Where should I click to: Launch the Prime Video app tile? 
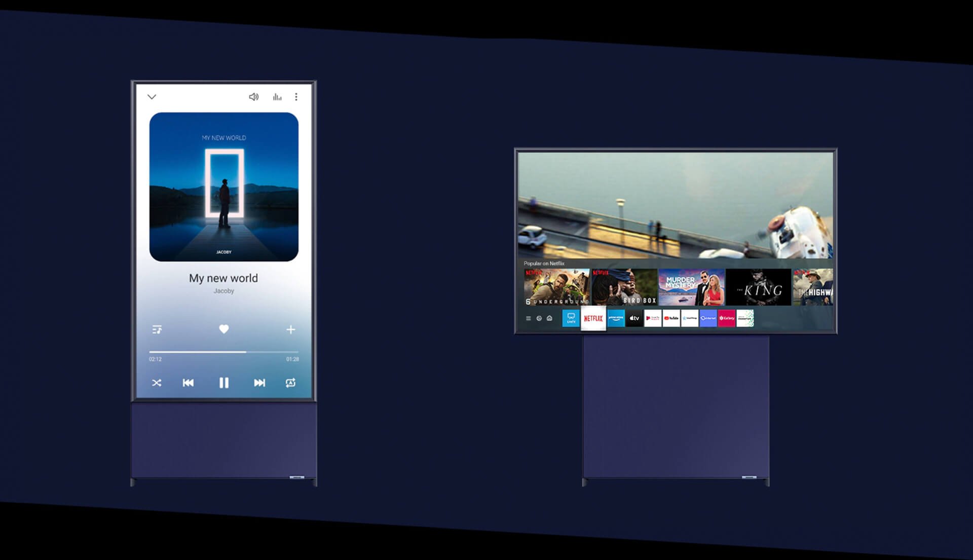[x=616, y=318]
